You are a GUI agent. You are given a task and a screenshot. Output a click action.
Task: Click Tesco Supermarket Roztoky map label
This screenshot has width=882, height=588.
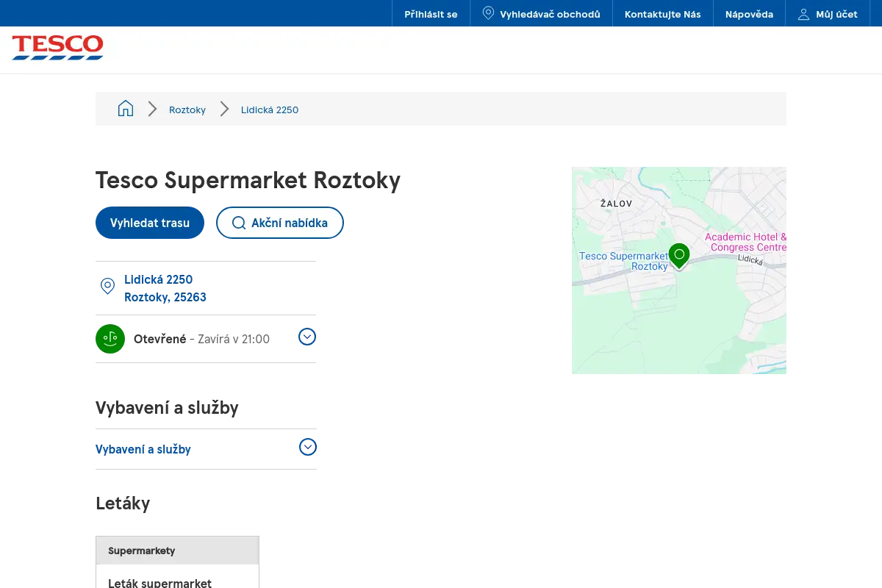click(624, 261)
